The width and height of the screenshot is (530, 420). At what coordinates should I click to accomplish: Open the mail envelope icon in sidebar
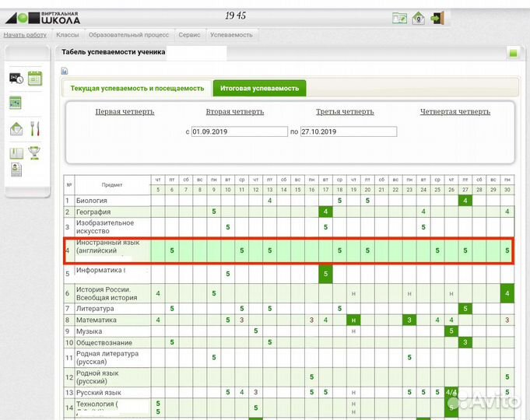click(16, 129)
